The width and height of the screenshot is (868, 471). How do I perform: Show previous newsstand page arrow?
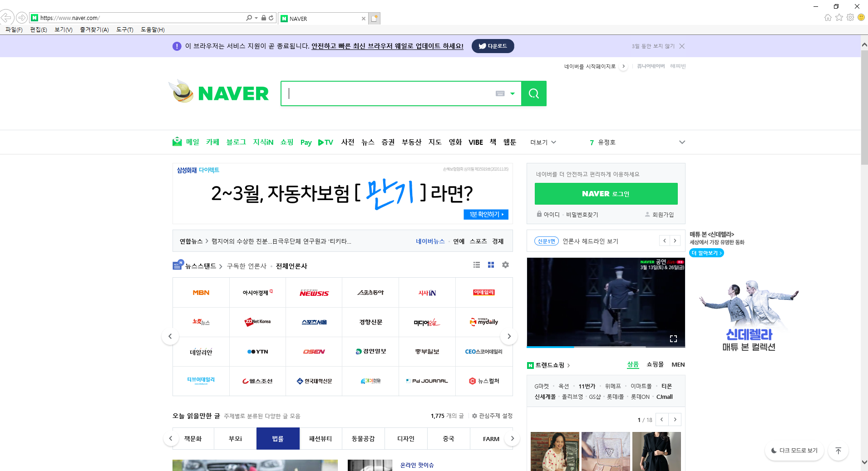pyautogui.click(x=170, y=336)
